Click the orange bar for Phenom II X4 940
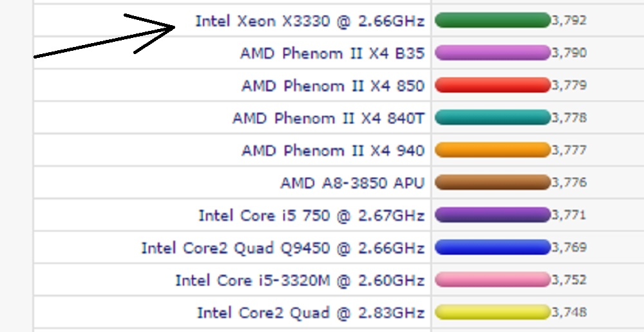The width and height of the screenshot is (644, 332). pos(493,150)
